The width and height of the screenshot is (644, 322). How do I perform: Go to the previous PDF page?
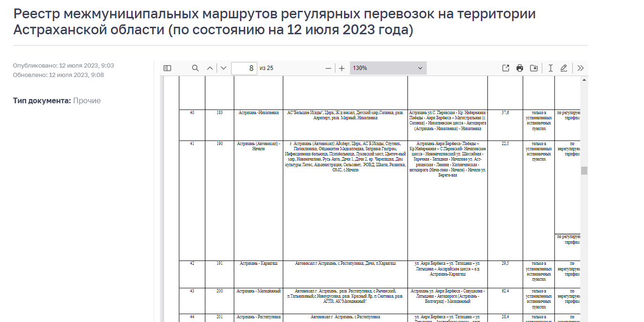210,68
